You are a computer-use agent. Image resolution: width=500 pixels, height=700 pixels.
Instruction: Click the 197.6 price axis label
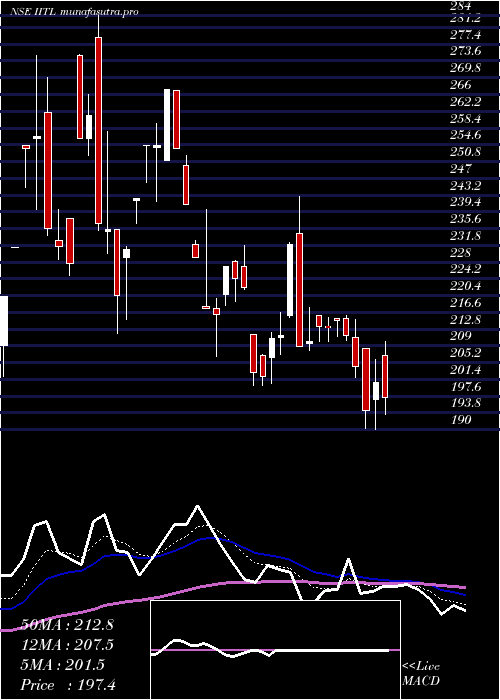465,387
